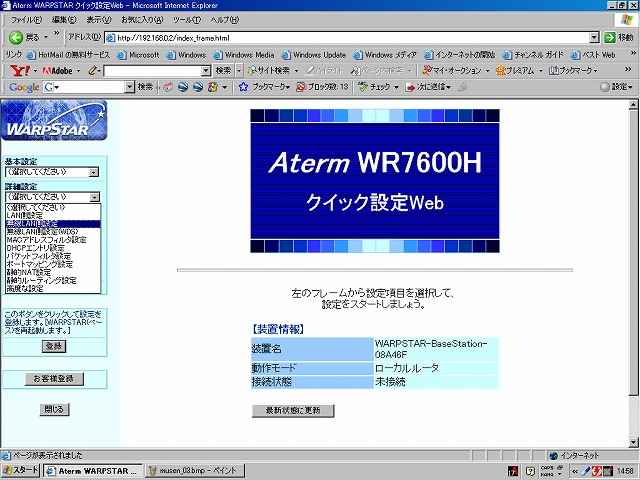The height and width of the screenshot is (480, 640).
Task: Click the popup blocker (ブロック数: 13) icon
Action: (x=301, y=87)
